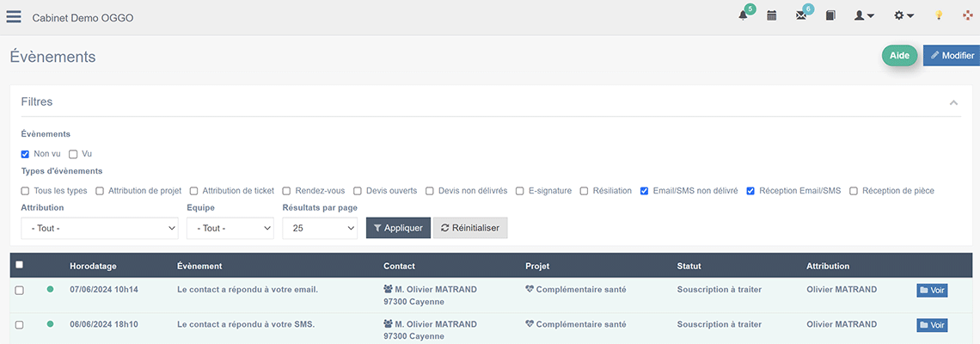Untick the Réception Email/SMS checkbox
This screenshot has height=344, width=980.
coord(750,191)
